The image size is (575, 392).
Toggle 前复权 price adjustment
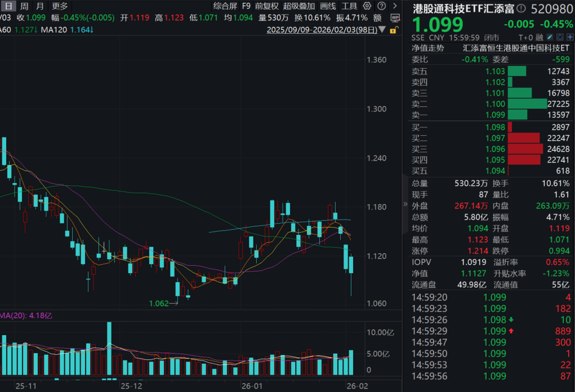point(266,6)
